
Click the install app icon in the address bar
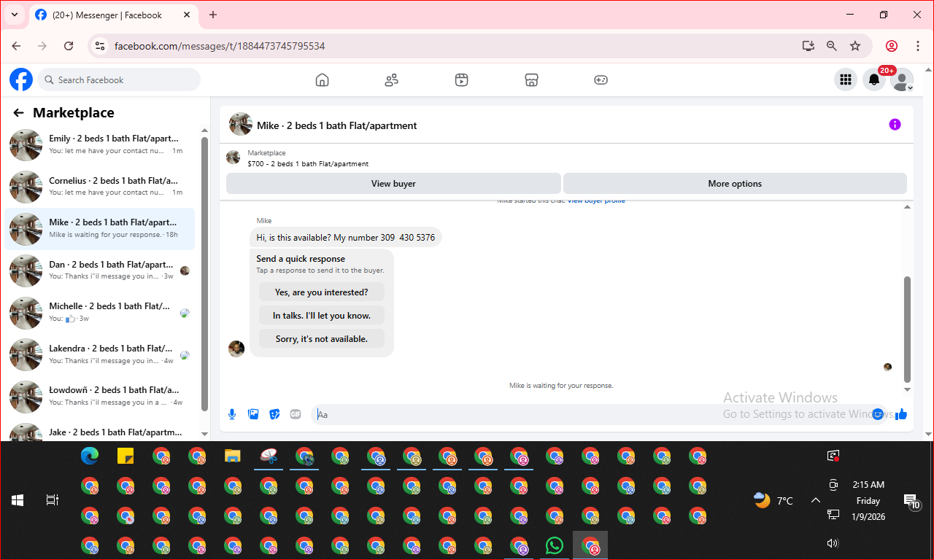tap(808, 46)
